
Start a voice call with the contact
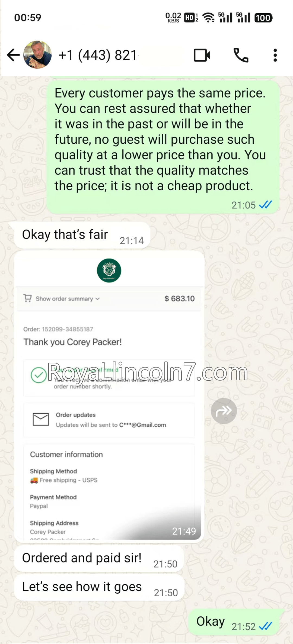pos(241,55)
